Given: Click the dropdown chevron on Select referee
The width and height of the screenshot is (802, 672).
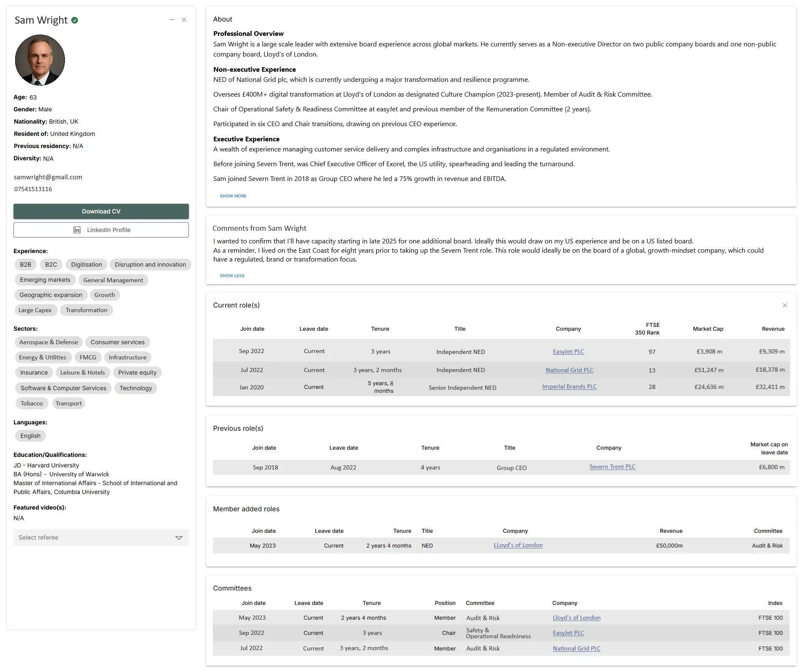Looking at the screenshot, I should 179,538.
